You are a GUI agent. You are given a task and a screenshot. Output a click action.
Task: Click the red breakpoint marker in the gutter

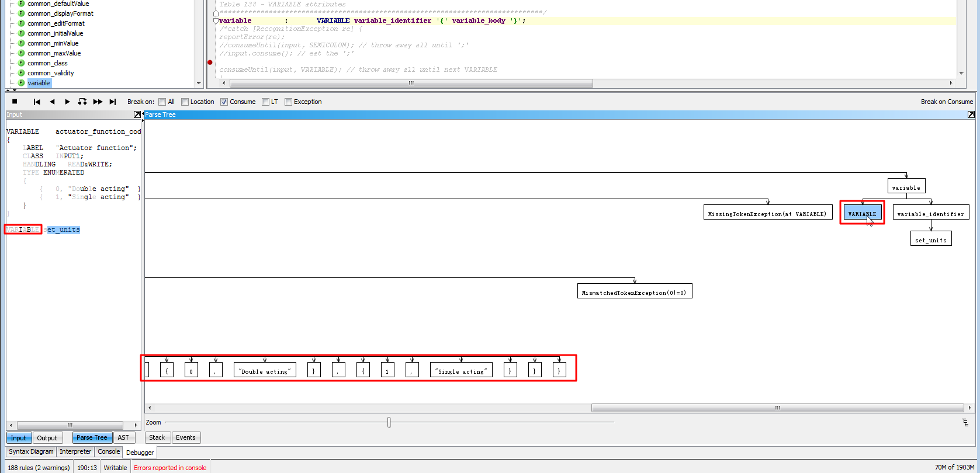coord(210,62)
